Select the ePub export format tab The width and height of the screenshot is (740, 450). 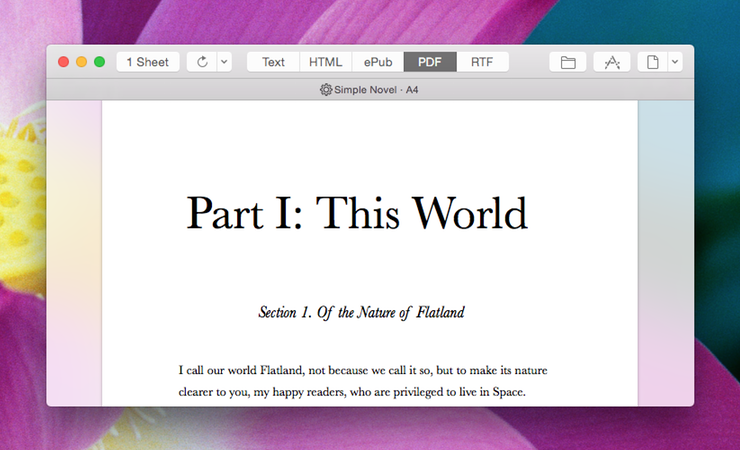(378, 62)
